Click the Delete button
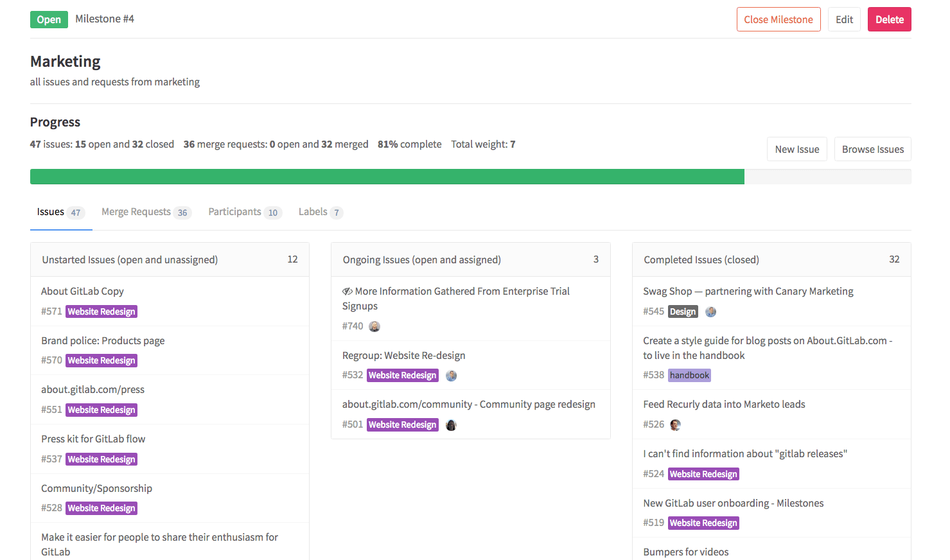Image resolution: width=950 pixels, height=560 pixels. 890,19
